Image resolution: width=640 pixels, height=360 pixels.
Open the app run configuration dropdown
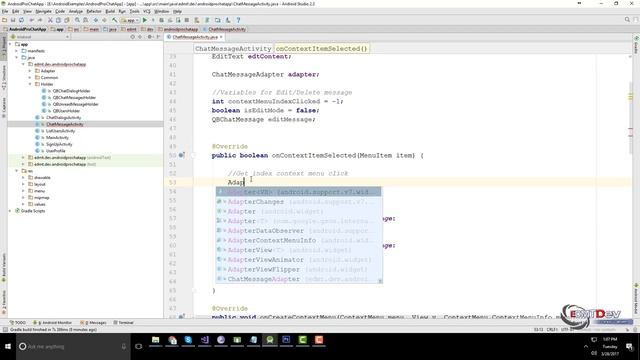click(x=130, y=20)
